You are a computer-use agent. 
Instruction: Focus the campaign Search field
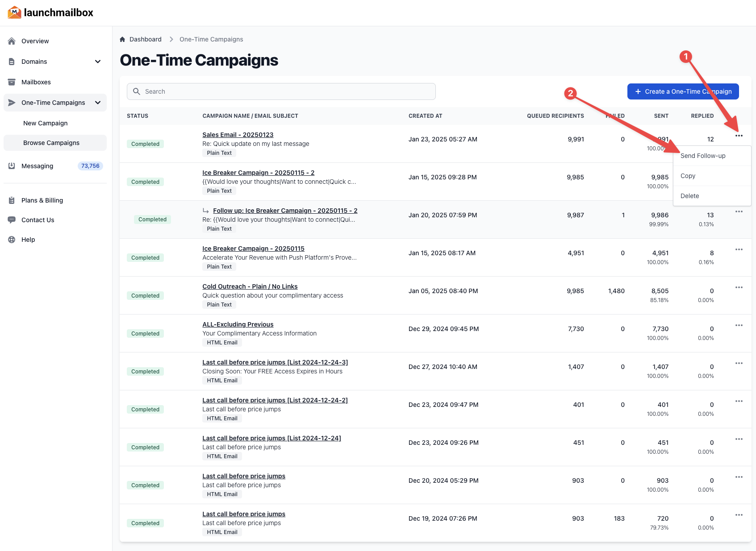tap(281, 91)
